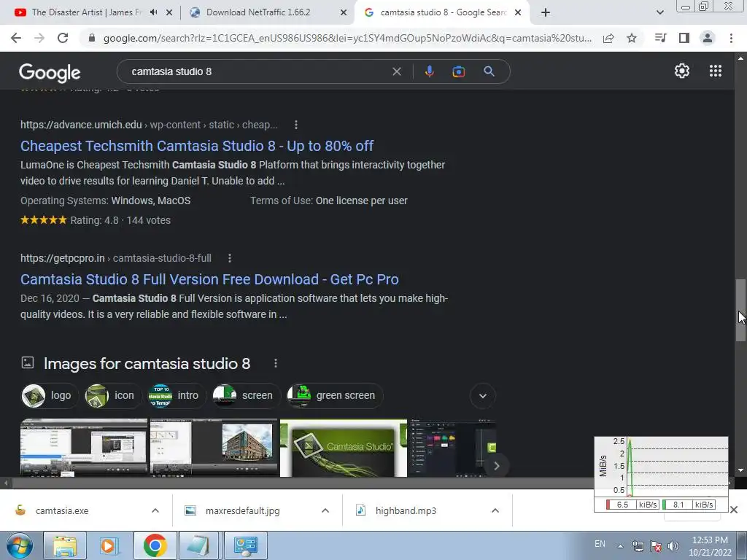This screenshot has width=747, height=560.
Task: Open the green Camtasia Studio logo thumbnail
Action: [x=344, y=448]
